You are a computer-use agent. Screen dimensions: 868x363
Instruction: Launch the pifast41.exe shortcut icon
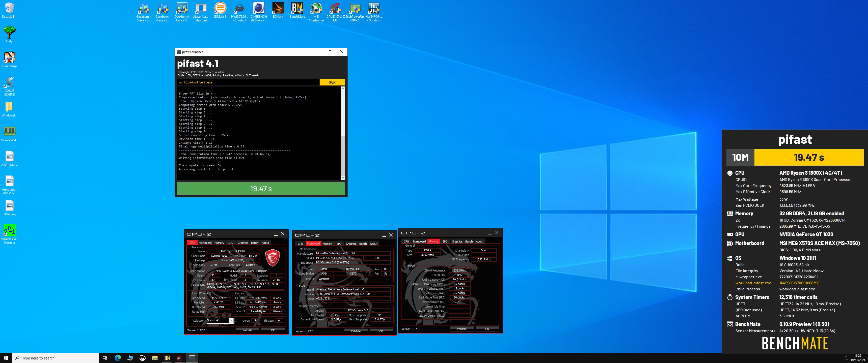coord(201,12)
